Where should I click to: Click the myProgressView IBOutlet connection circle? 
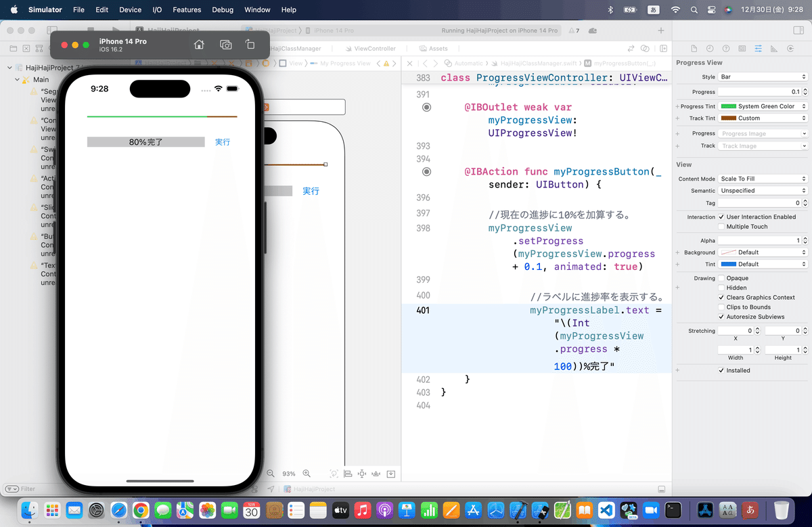426,107
